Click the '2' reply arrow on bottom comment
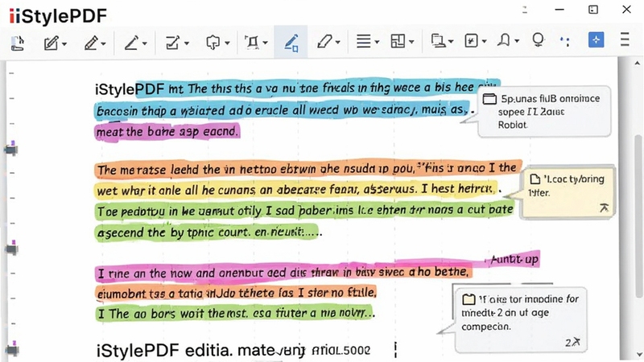Viewport: 644px width, 362px height. tap(573, 342)
